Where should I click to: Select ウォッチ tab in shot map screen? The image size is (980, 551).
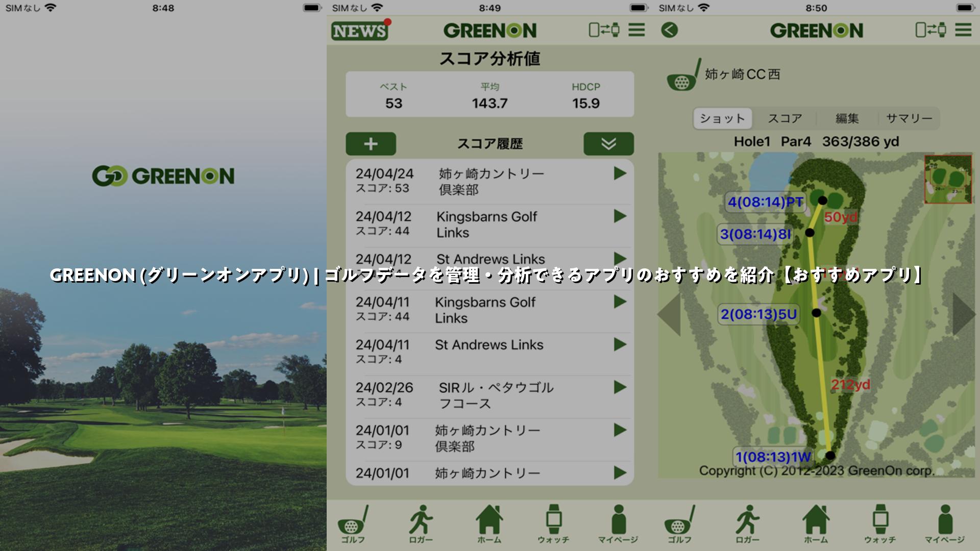point(880,524)
